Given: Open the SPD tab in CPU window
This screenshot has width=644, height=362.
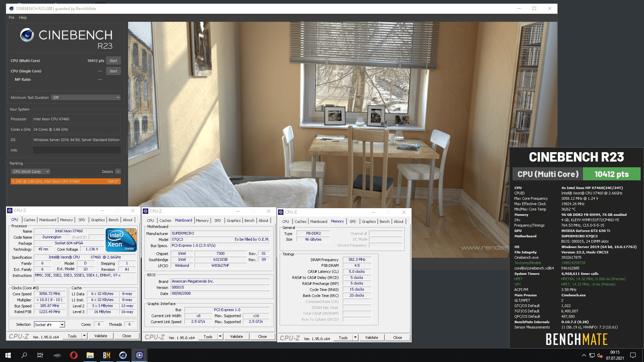Looking at the screenshot, I should click(82, 220).
